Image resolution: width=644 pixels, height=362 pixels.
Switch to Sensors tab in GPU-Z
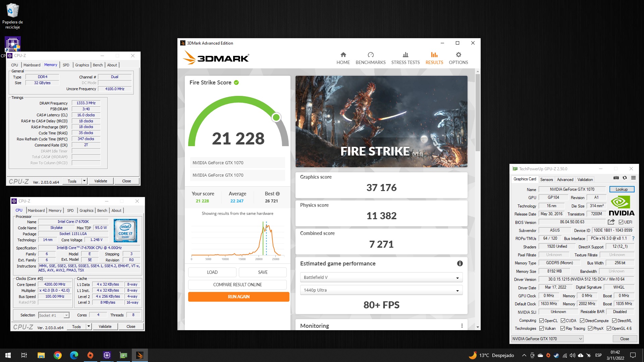click(546, 180)
